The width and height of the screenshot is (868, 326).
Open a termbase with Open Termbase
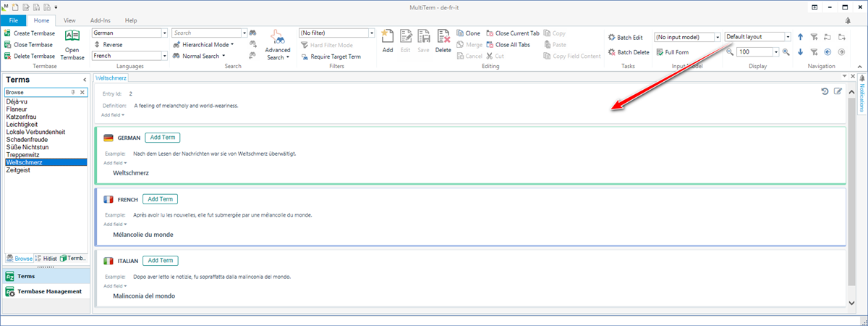coord(72,44)
